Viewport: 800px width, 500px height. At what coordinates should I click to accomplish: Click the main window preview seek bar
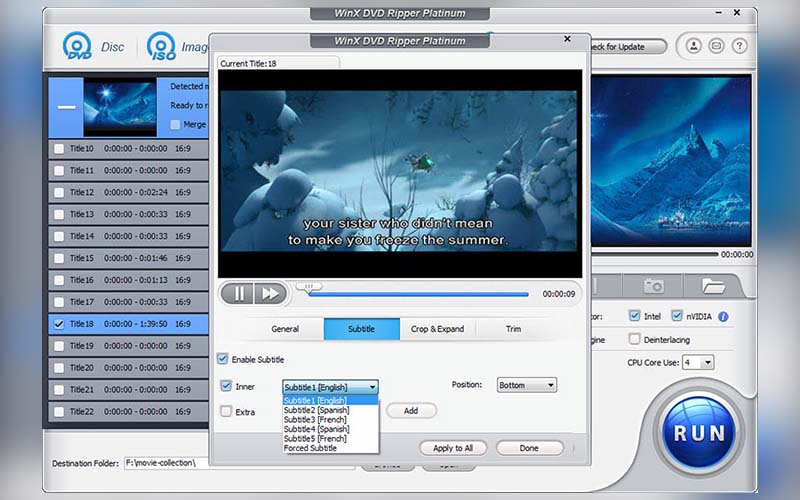point(655,254)
